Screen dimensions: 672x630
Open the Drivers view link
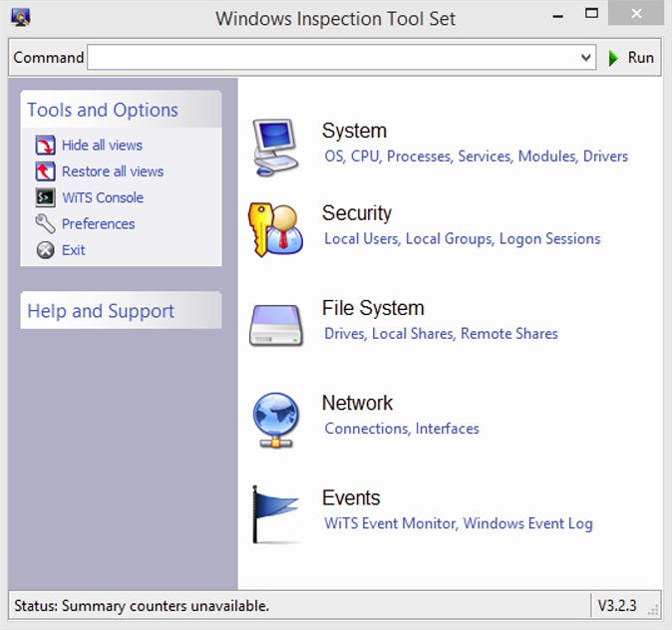tap(605, 157)
